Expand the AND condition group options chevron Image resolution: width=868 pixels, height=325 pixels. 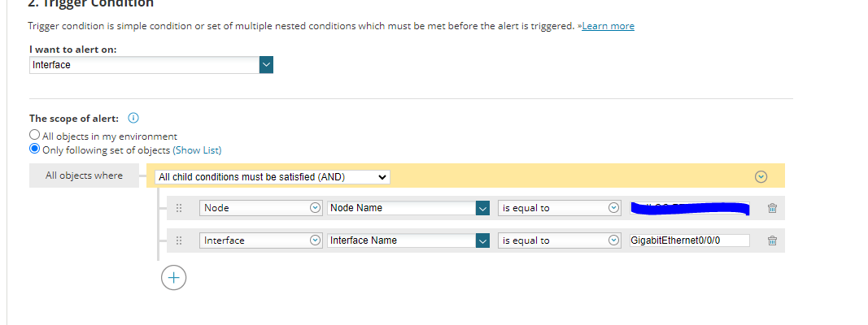(x=761, y=176)
